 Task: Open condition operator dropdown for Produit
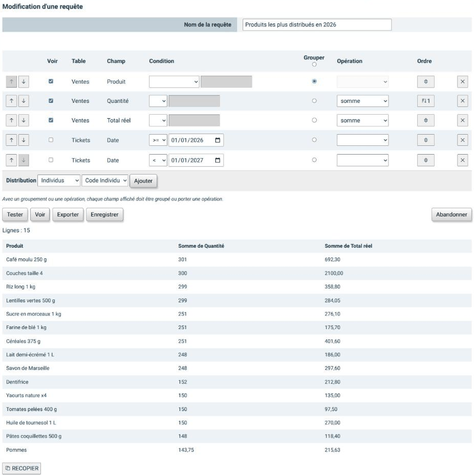pos(174,82)
